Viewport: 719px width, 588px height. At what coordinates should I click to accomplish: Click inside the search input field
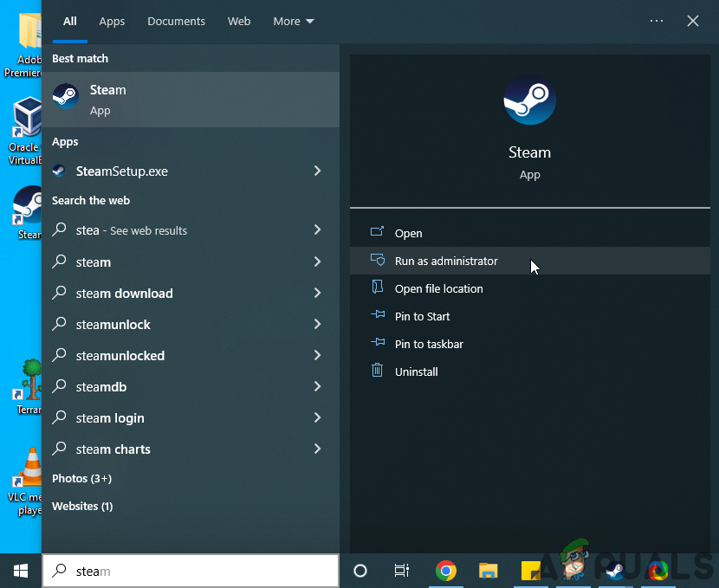[191, 571]
